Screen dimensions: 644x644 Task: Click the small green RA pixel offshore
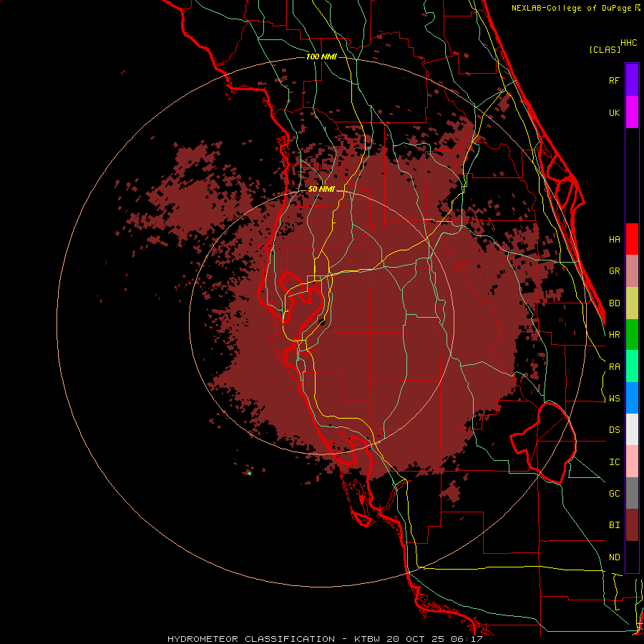click(x=249, y=474)
